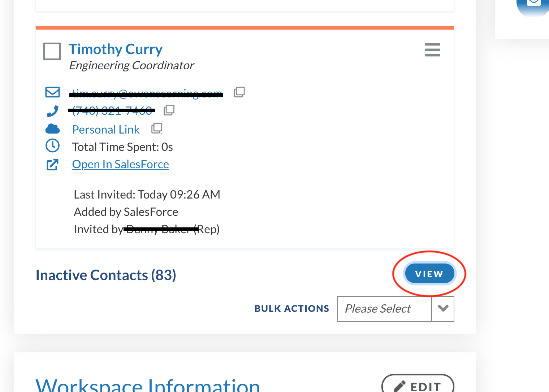Viewport: 549px width, 392px height.
Task: Click the external link SalesForce icon
Action: click(x=53, y=165)
